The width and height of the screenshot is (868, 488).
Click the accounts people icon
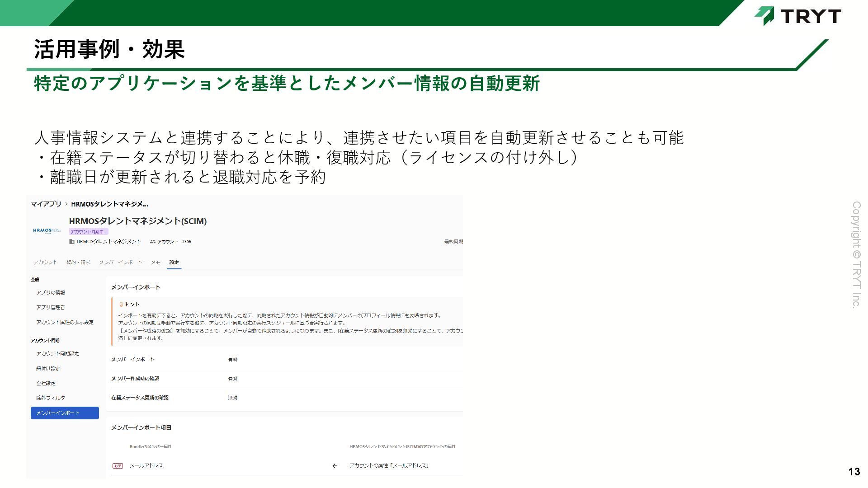coord(153,242)
